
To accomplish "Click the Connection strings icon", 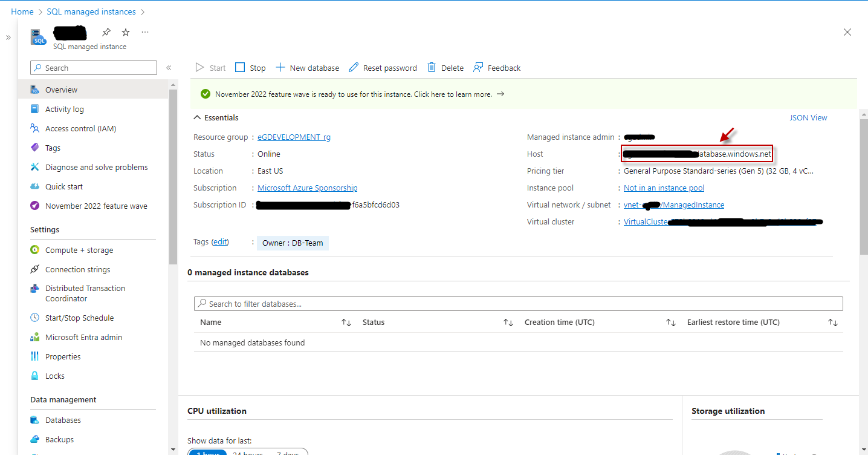I will (34, 269).
